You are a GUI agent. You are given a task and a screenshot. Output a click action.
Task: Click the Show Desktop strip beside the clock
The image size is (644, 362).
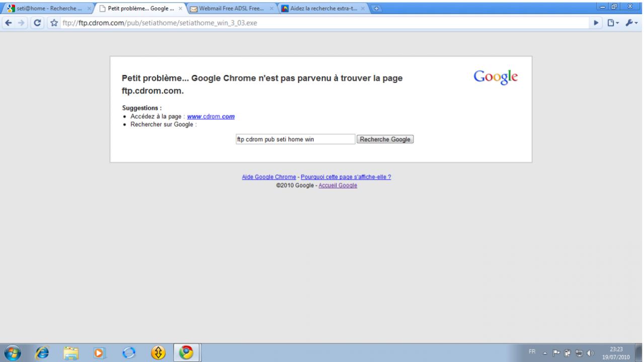pyautogui.click(x=640, y=352)
